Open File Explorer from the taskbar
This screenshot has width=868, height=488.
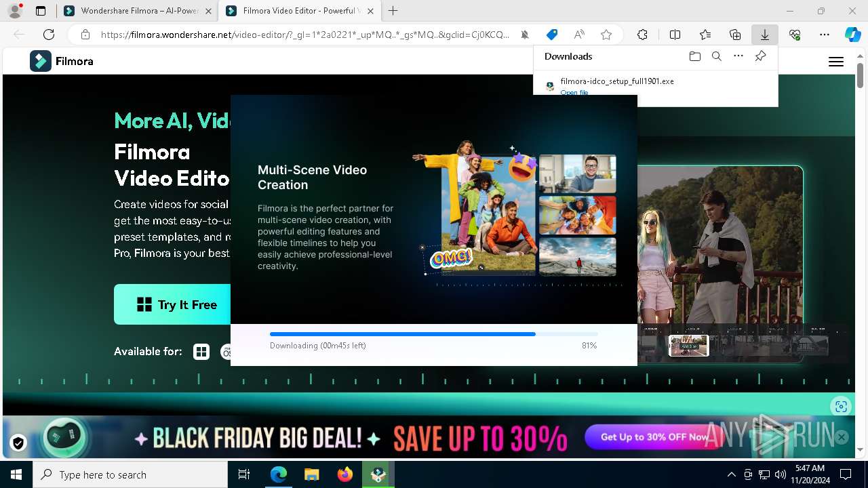[311, 474]
